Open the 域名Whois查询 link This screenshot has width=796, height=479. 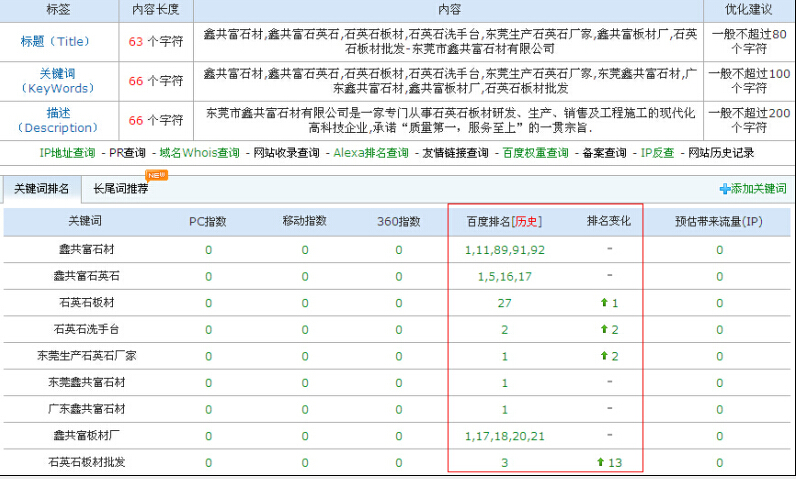pyautogui.click(x=199, y=153)
